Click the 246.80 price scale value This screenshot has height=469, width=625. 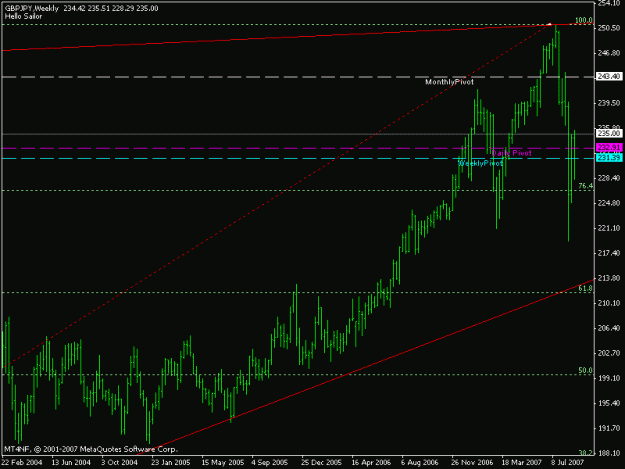[609, 53]
